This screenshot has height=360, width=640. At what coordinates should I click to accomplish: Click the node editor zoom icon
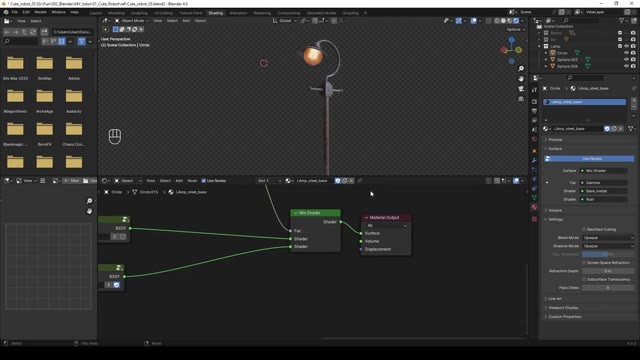pyautogui.click(x=89, y=201)
